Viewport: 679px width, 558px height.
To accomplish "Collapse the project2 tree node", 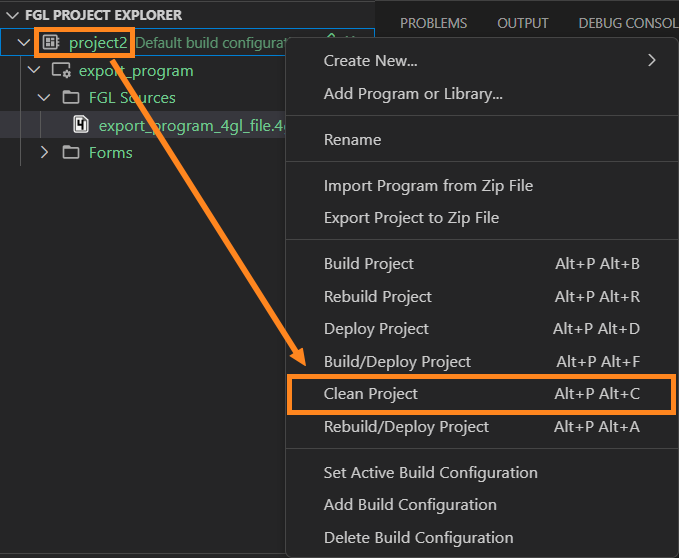I will pyautogui.click(x=24, y=43).
